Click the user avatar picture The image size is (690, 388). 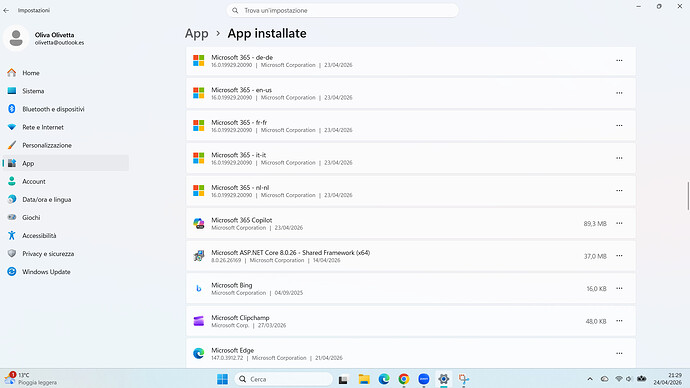pos(16,38)
